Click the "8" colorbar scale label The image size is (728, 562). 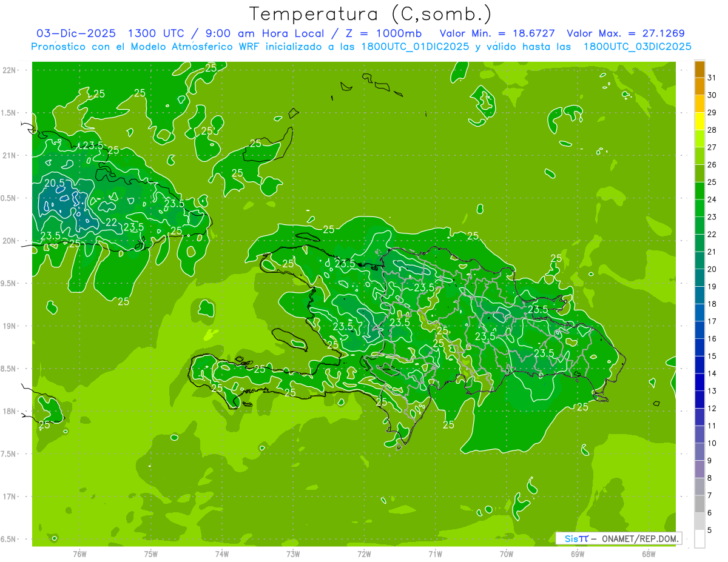(710, 478)
